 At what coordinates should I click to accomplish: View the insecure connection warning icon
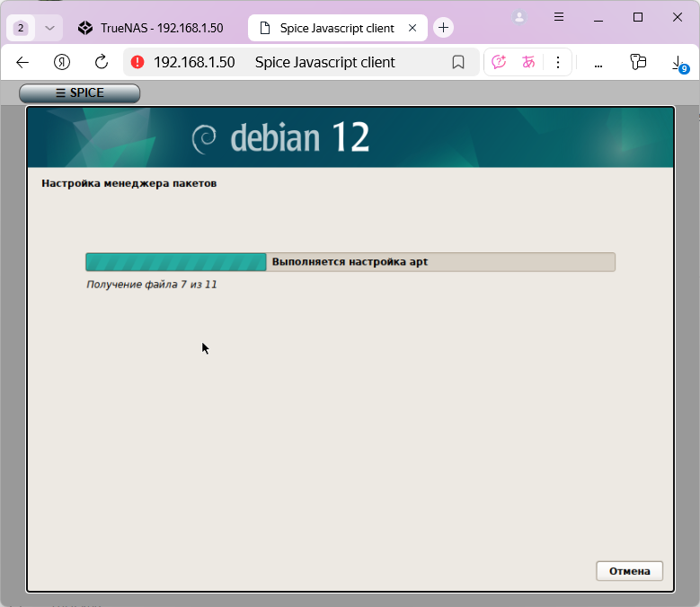[137, 62]
